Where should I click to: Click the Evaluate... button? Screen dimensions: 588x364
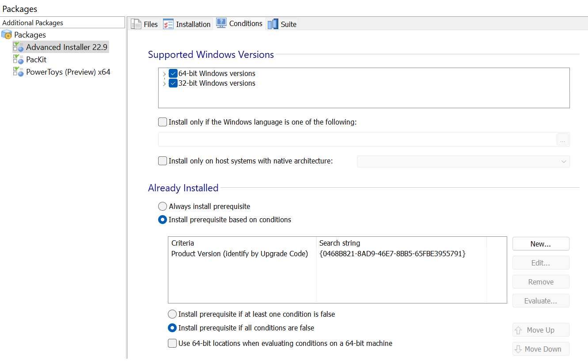click(541, 301)
